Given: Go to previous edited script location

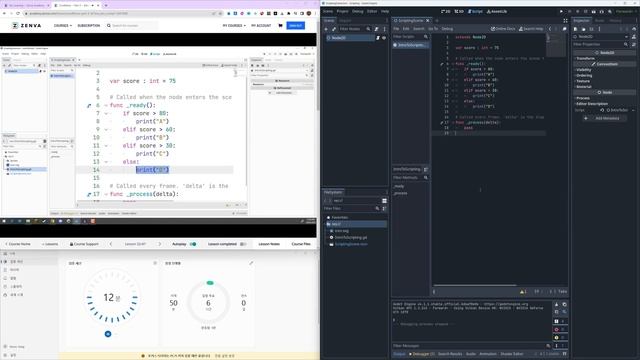Looking at the screenshot, I should point(549,29).
